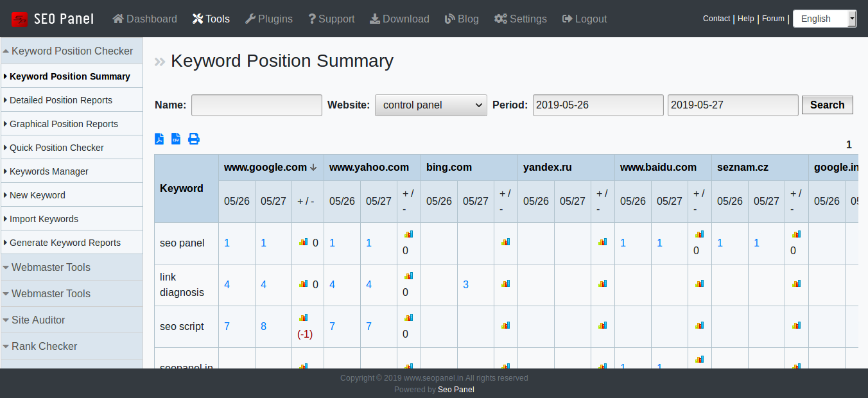Viewport: 868px width, 398px height.
Task: Open Download menu
Action: tap(399, 19)
